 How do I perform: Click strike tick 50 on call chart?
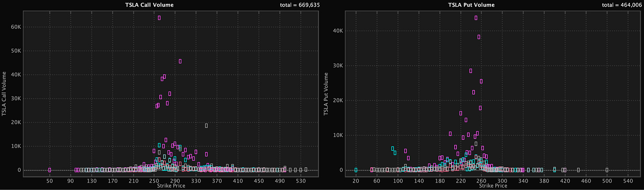(x=50, y=181)
